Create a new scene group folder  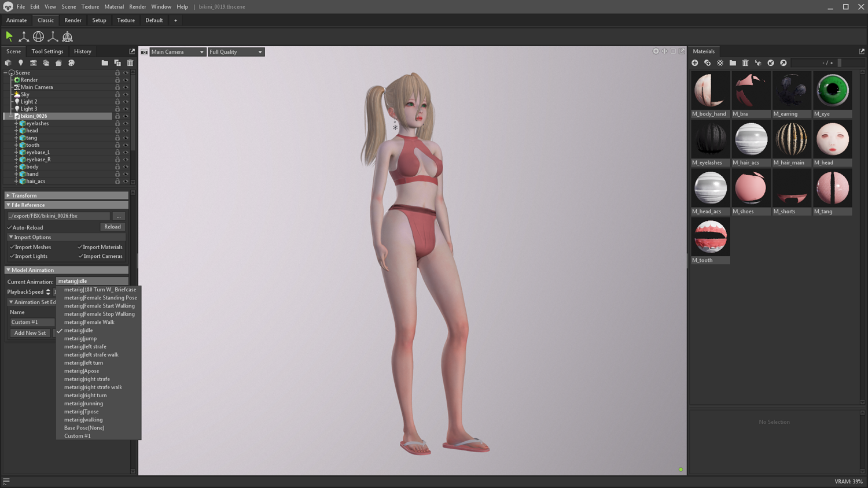coord(105,63)
